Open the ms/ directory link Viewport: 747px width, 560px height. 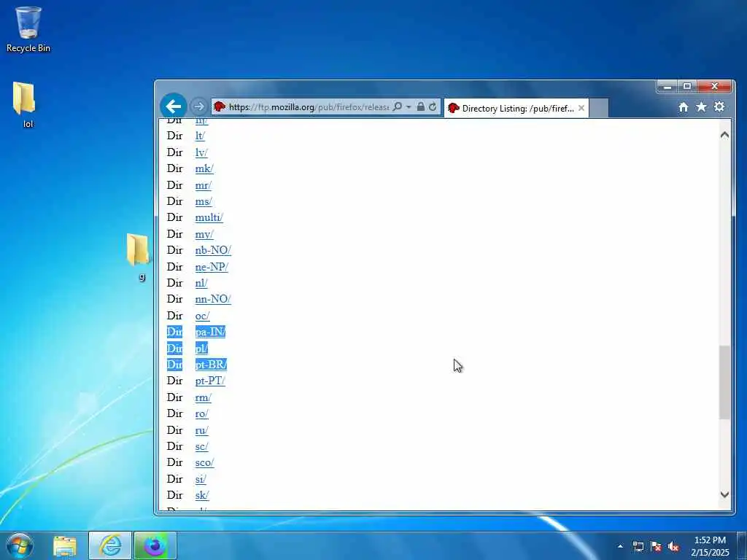(x=204, y=201)
